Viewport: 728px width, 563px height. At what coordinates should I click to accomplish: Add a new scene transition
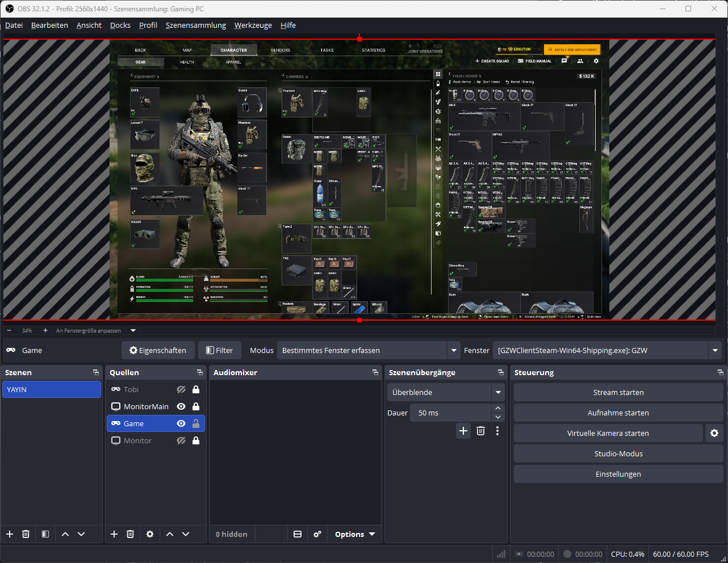point(463,431)
